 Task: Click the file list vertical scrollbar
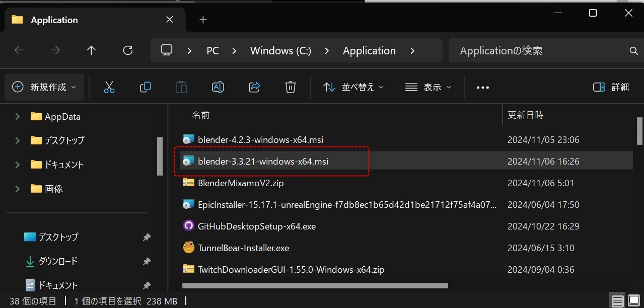(x=639, y=131)
